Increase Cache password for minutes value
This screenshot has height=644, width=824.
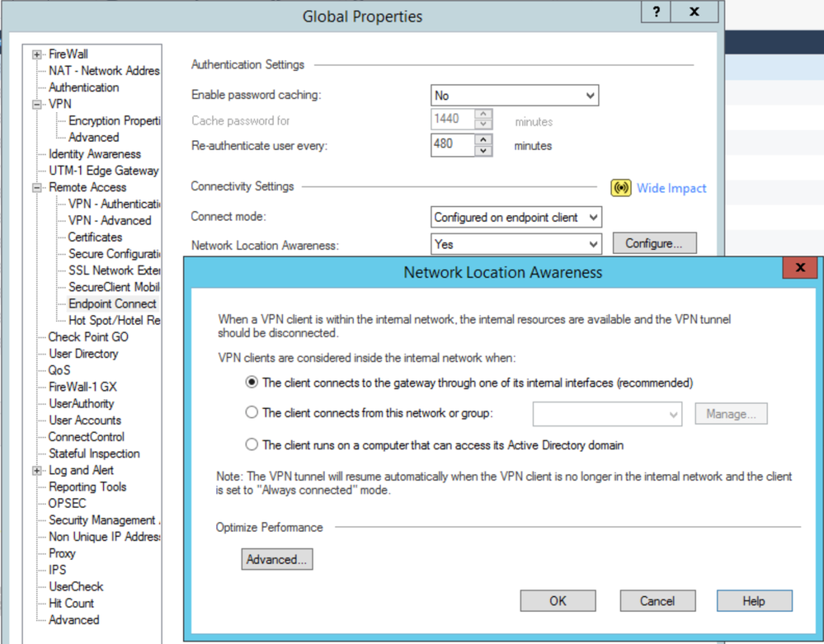pyautogui.click(x=483, y=114)
